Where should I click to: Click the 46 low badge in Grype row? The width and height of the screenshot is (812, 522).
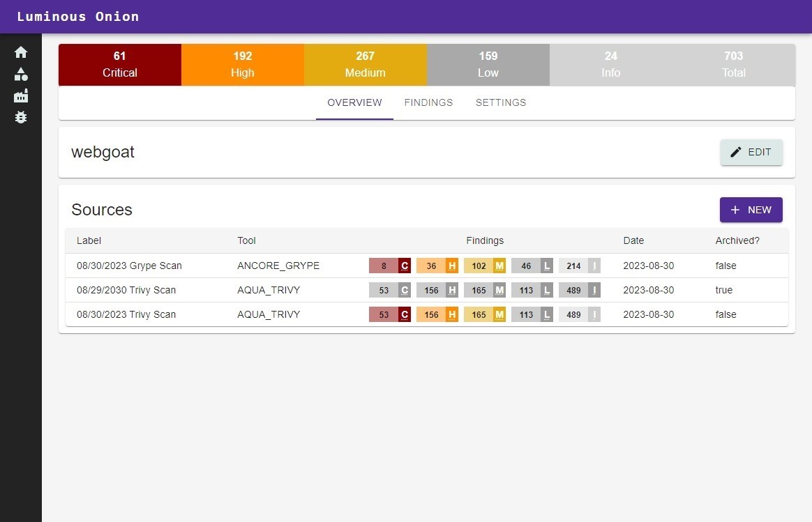tap(532, 266)
